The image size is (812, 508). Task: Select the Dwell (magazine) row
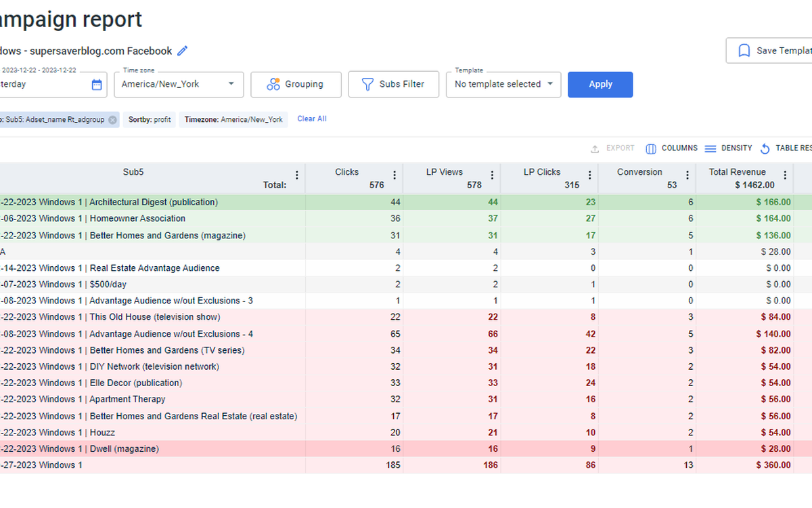point(406,448)
